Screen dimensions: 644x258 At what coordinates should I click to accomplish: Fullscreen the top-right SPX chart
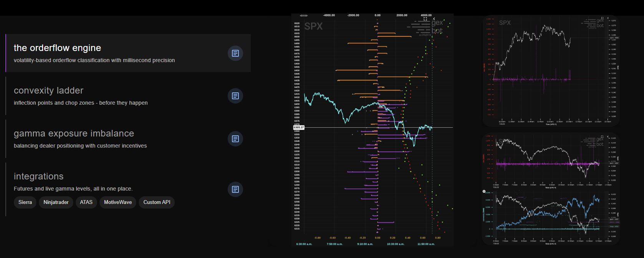tap(602, 18)
